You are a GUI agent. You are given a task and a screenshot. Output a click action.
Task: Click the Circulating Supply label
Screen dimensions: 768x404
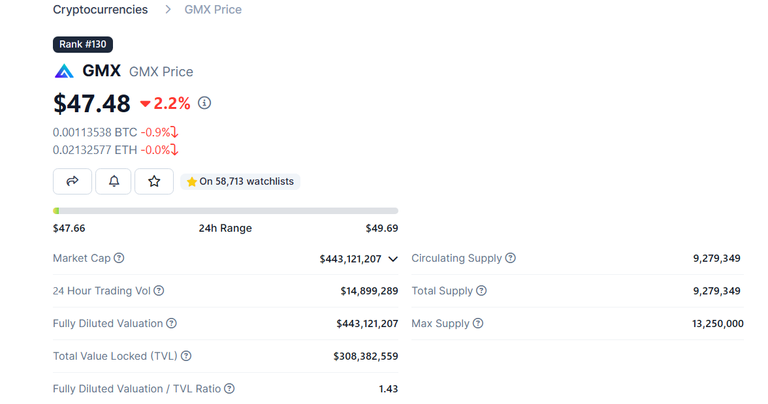(x=456, y=258)
